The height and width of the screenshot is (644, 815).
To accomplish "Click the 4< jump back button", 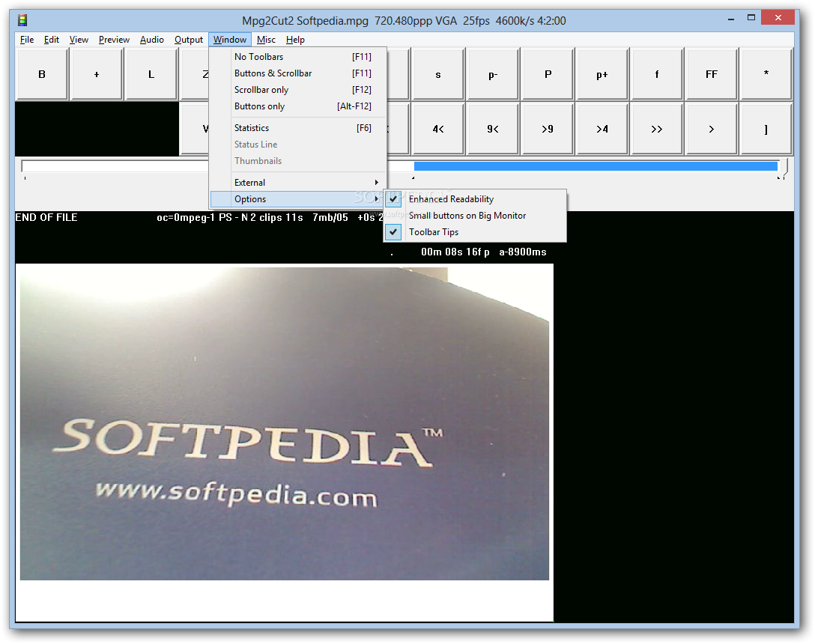I will pyautogui.click(x=438, y=129).
